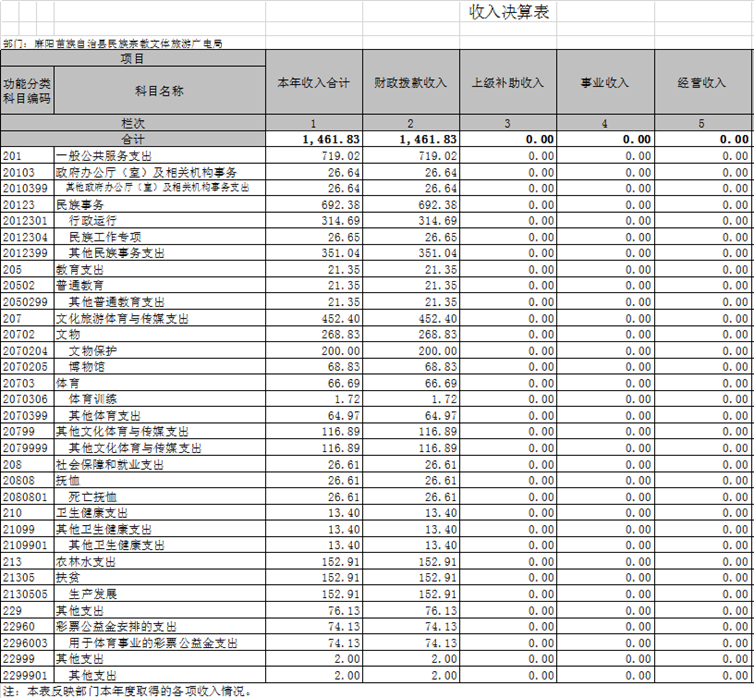Select the subject code 20123 cell
This screenshot has width=754, height=698.
pos(27,204)
